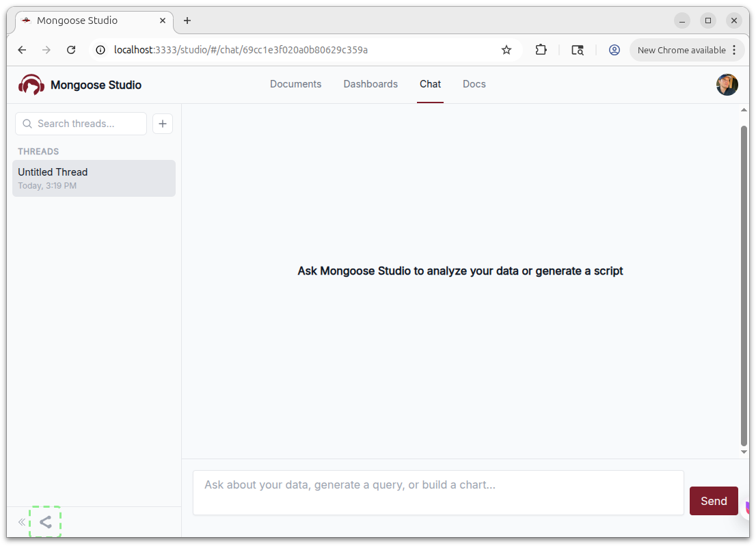Click the Today, 3:19 PM timestamp

(47, 186)
